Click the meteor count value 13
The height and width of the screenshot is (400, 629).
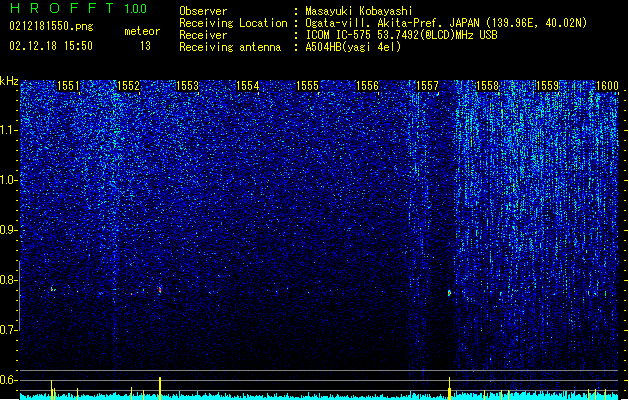[x=145, y=46]
